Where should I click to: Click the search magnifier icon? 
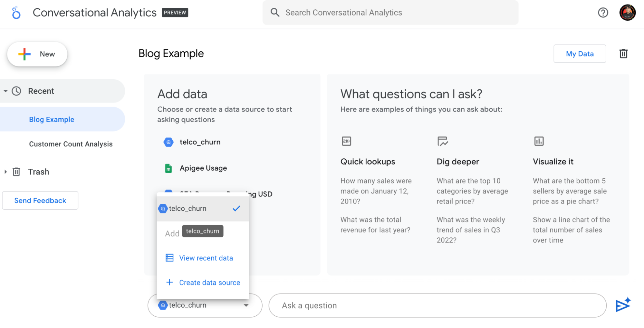coord(275,12)
